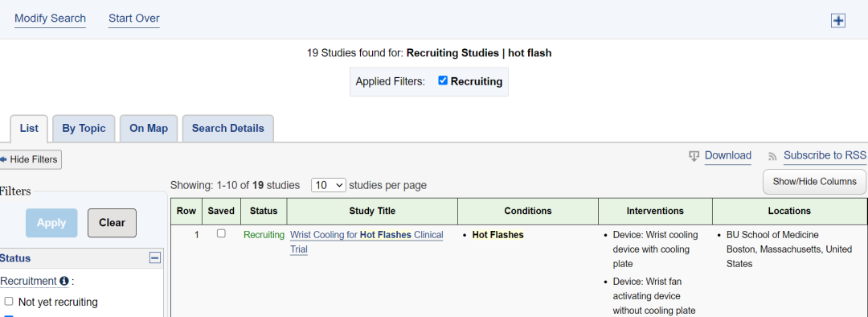Viewport: 868px width, 317px height.
Task: Switch to the By Topic tab
Action: (x=84, y=129)
